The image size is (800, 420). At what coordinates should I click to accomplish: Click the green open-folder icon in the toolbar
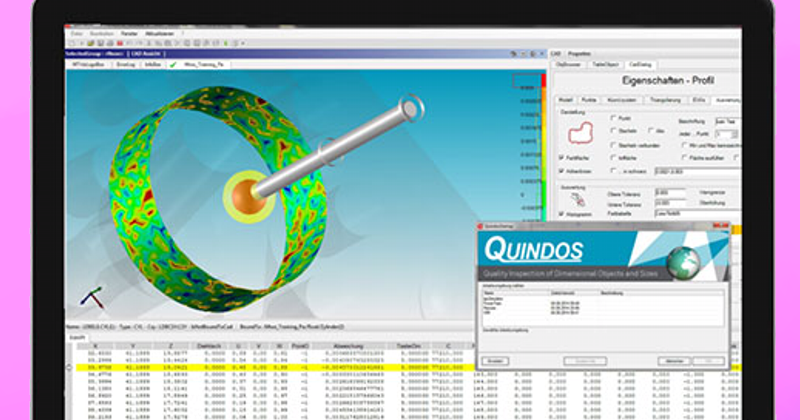tap(91, 43)
